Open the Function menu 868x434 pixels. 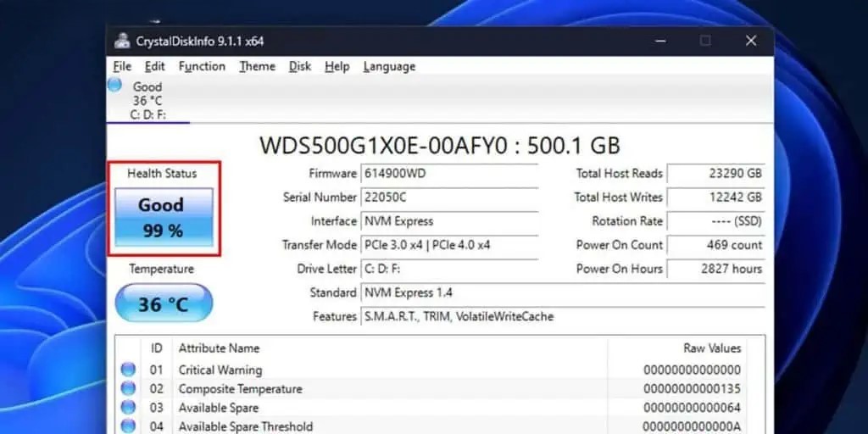pyautogui.click(x=202, y=66)
